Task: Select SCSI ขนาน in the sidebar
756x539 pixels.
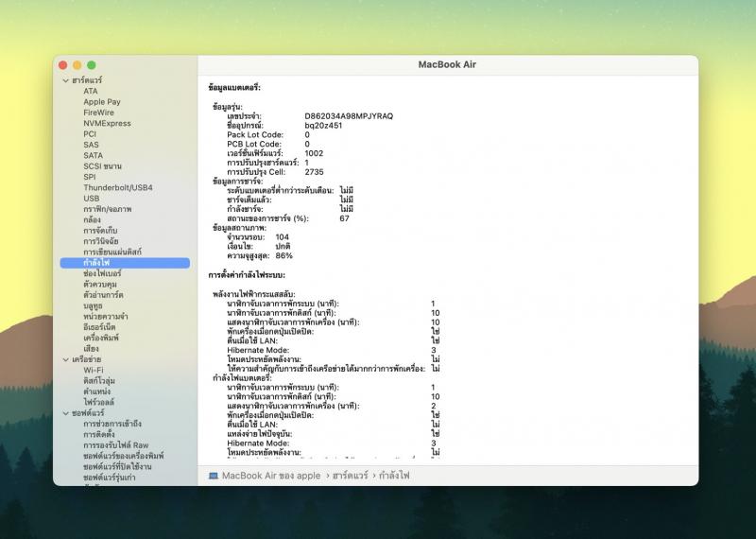Action: click(102, 166)
